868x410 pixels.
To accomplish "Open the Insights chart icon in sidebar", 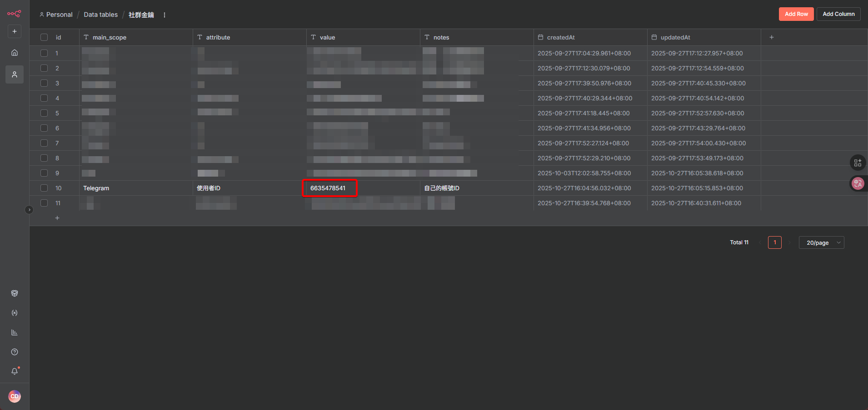I will [15, 332].
